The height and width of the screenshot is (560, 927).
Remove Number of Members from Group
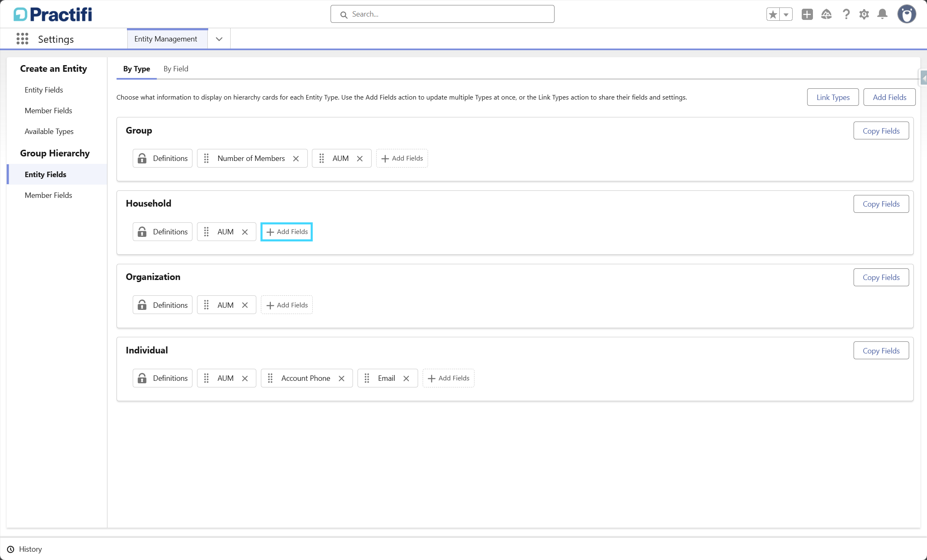[296, 158]
